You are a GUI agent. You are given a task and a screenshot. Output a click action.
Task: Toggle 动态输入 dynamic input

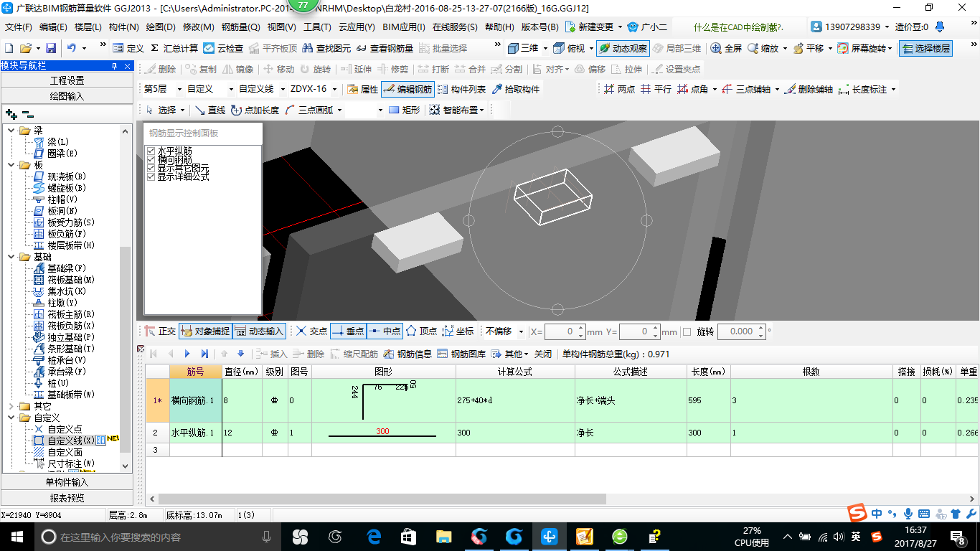260,331
